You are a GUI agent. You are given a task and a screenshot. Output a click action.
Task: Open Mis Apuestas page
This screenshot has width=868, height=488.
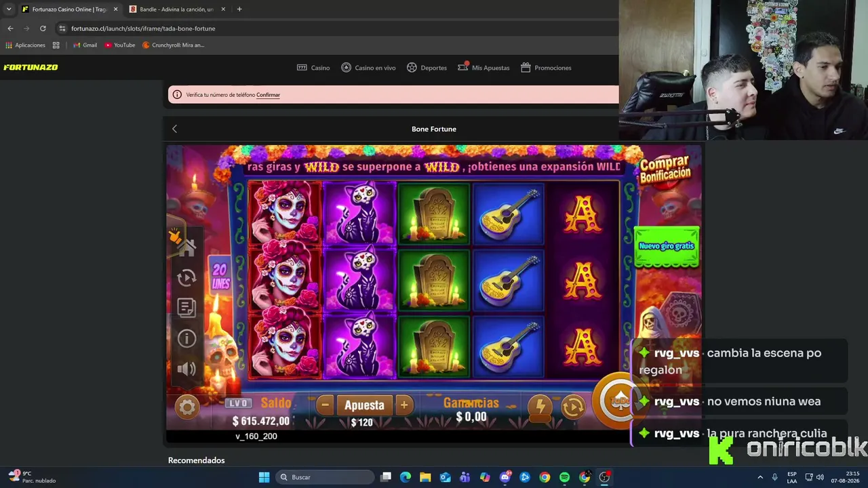484,68
